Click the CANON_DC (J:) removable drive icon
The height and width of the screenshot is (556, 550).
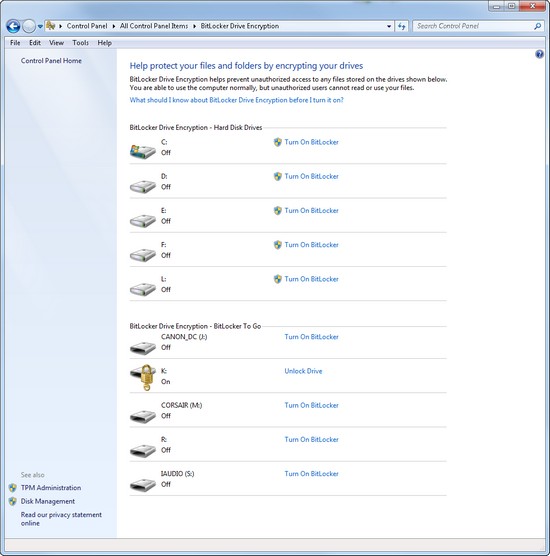[143, 347]
